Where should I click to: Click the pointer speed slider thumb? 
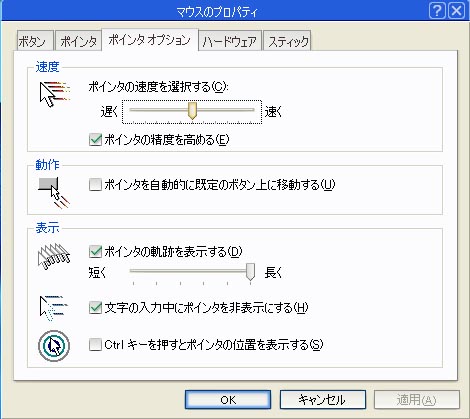[x=192, y=111]
